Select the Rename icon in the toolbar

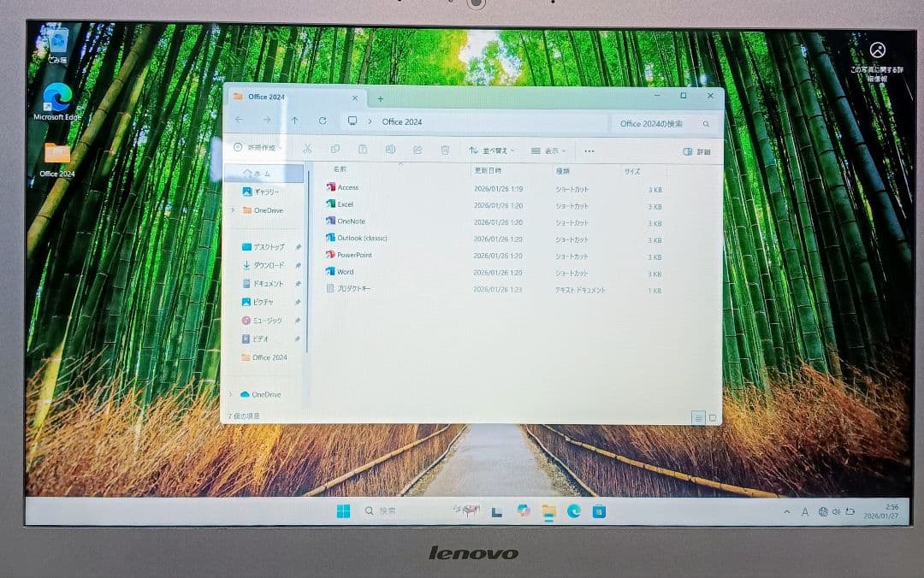pyautogui.click(x=390, y=150)
